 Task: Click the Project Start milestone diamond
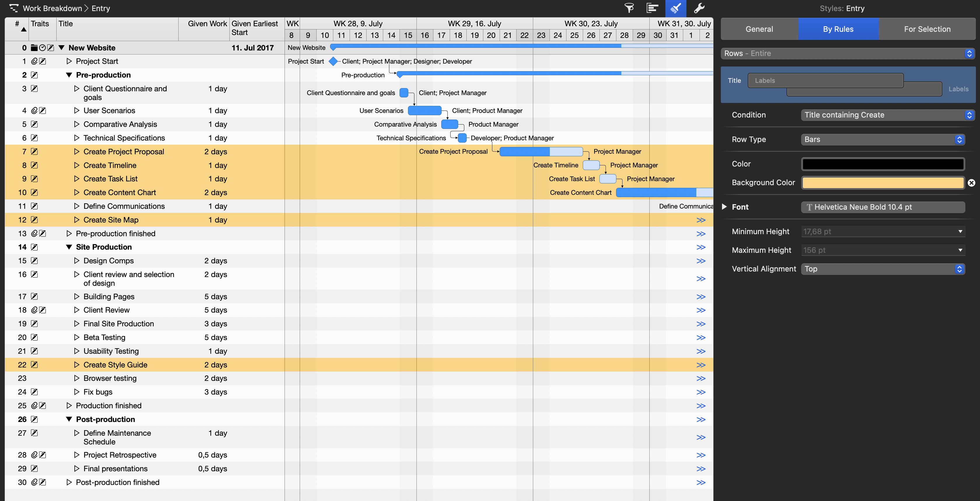(333, 61)
